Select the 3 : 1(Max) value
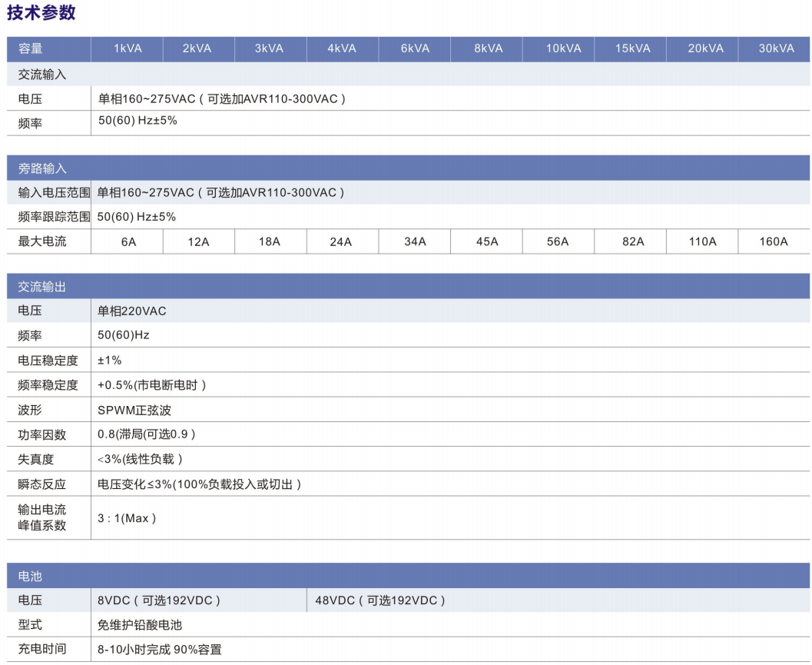This screenshot has width=812, height=665. [127, 518]
